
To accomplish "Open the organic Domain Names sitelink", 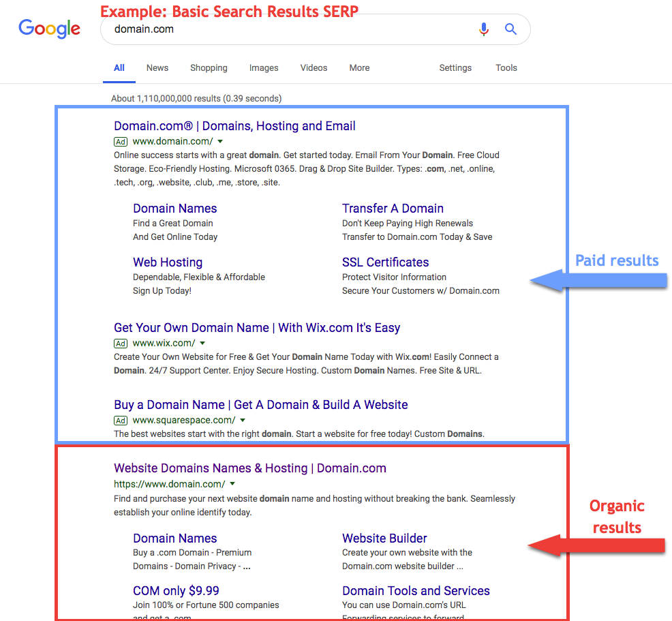I will pyautogui.click(x=175, y=539).
